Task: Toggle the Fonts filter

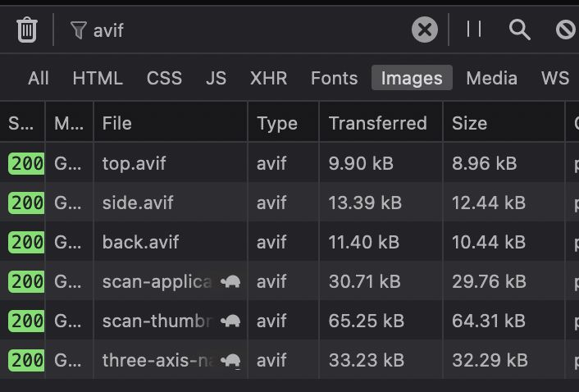Action: [x=334, y=78]
